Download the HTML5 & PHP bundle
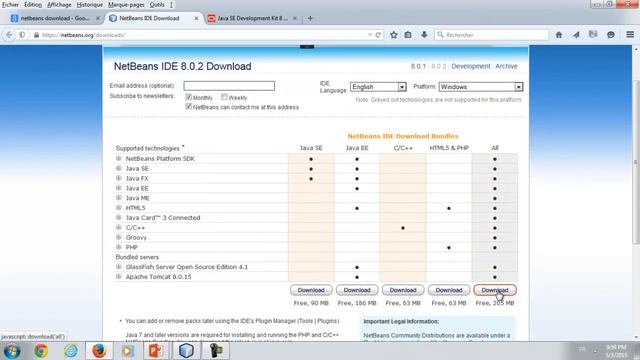This screenshot has height=360, width=640. click(449, 290)
